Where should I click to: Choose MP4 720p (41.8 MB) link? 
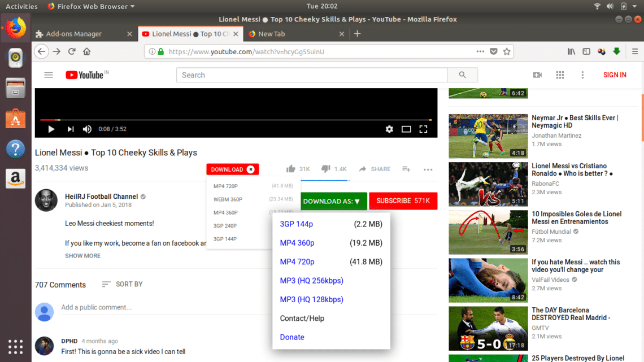(x=297, y=262)
